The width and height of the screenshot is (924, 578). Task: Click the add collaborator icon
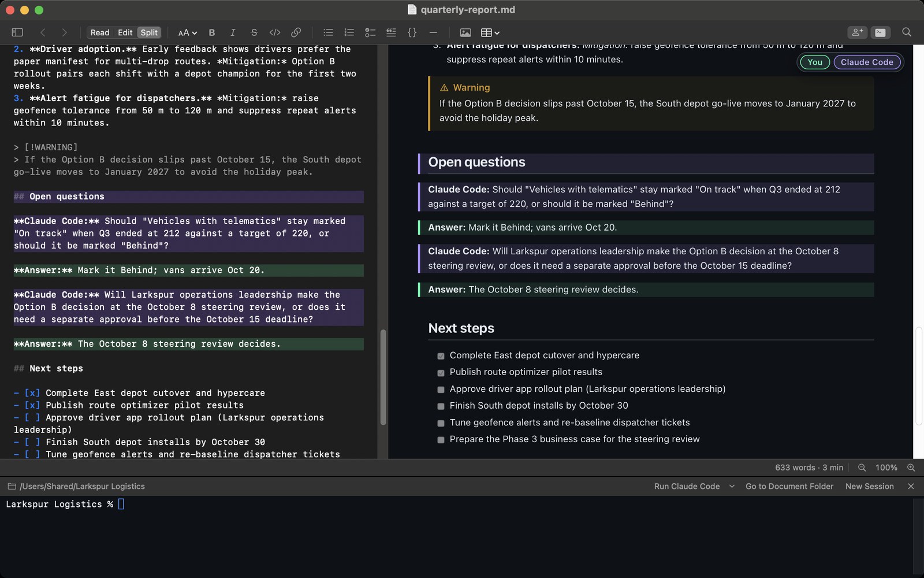tap(858, 32)
